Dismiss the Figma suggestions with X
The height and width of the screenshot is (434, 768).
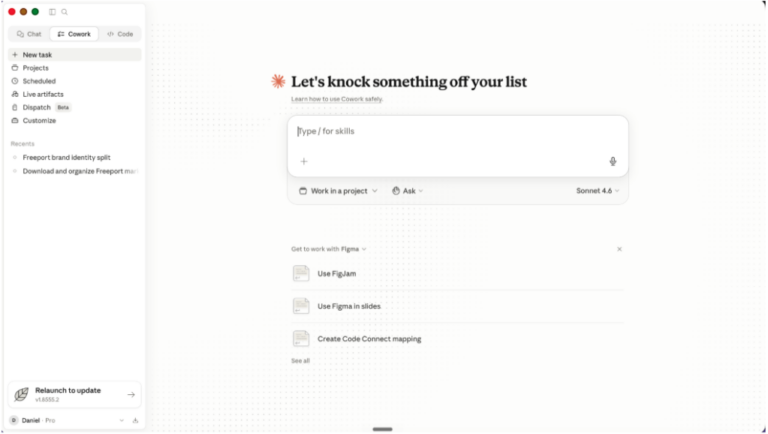click(619, 249)
